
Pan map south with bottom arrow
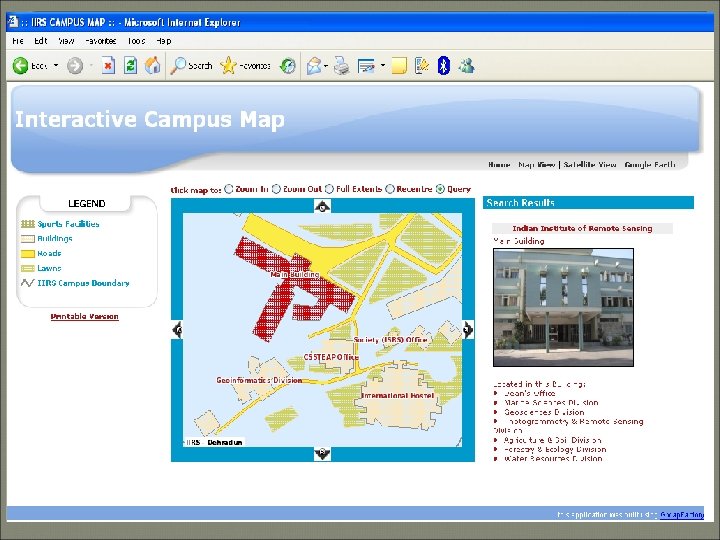tap(322, 453)
